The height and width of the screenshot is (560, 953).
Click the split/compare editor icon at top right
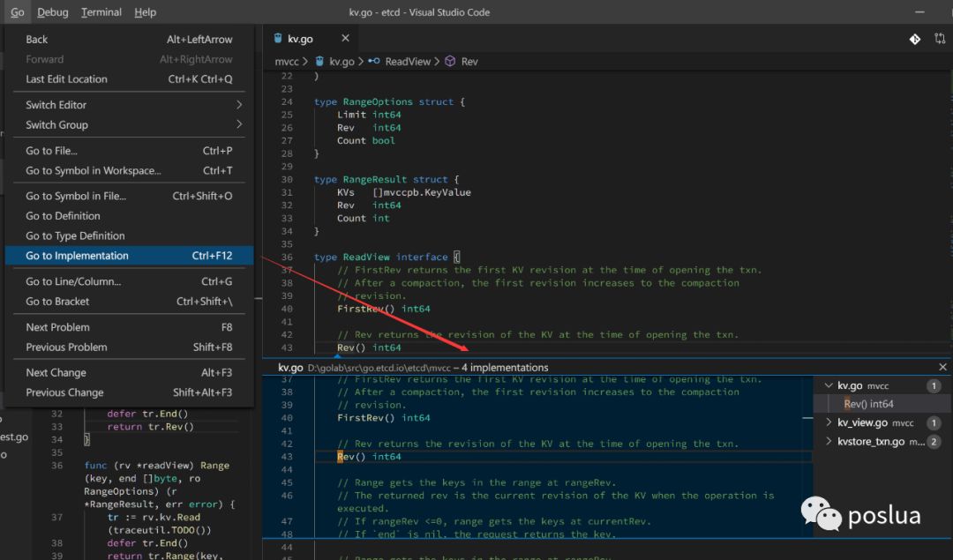click(x=940, y=39)
